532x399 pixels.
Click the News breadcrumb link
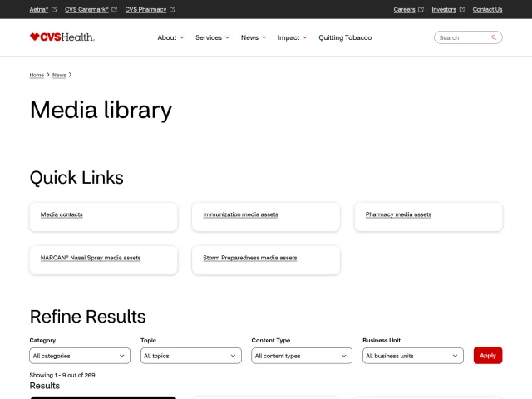[x=59, y=75]
